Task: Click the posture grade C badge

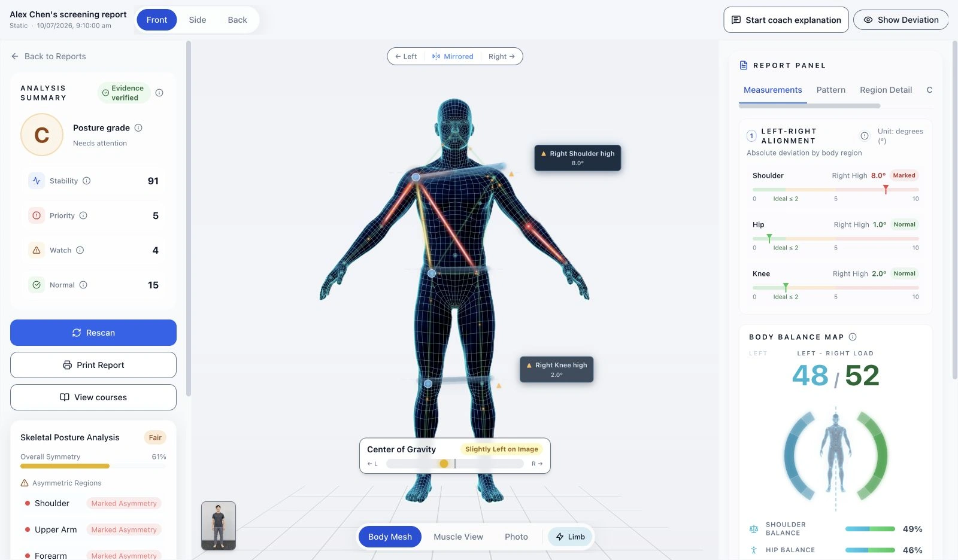Action: [42, 135]
